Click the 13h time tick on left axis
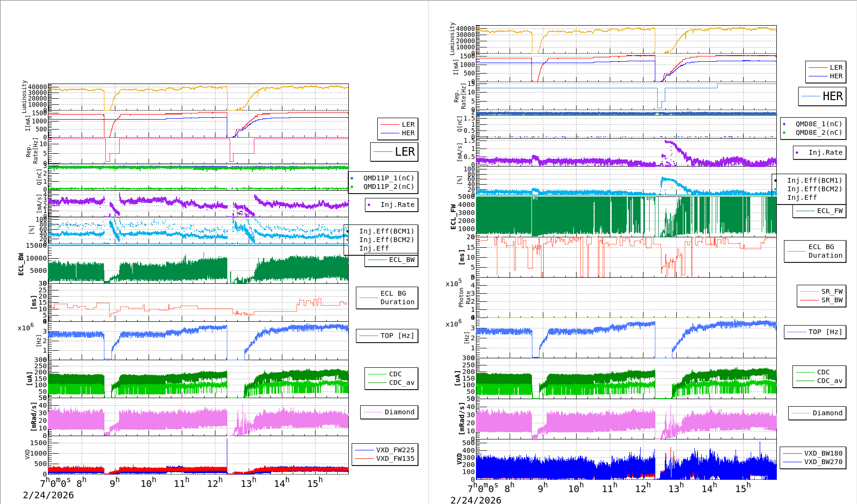This screenshot has width=857, height=504. tap(248, 483)
